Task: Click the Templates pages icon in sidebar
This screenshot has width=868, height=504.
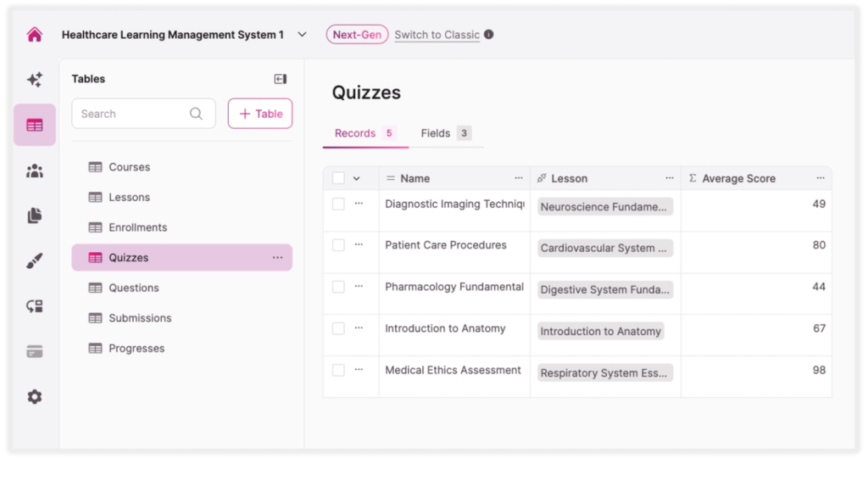Action: [x=35, y=215]
